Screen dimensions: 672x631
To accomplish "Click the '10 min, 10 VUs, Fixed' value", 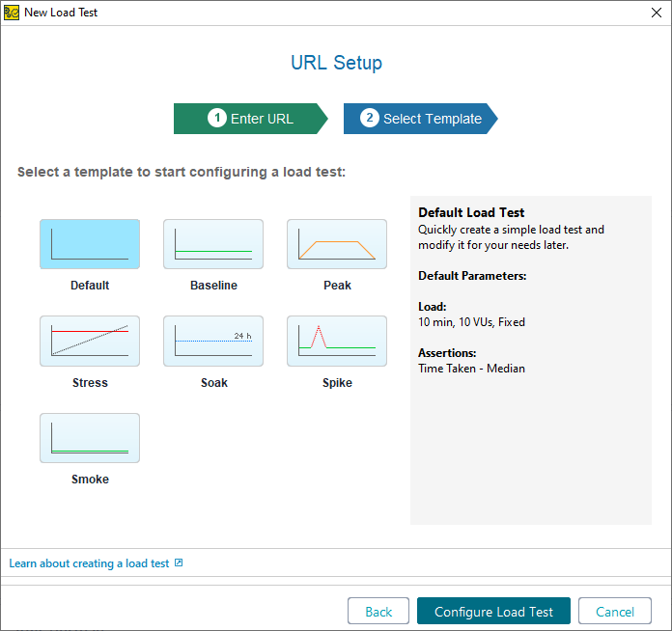I will 471,322.
